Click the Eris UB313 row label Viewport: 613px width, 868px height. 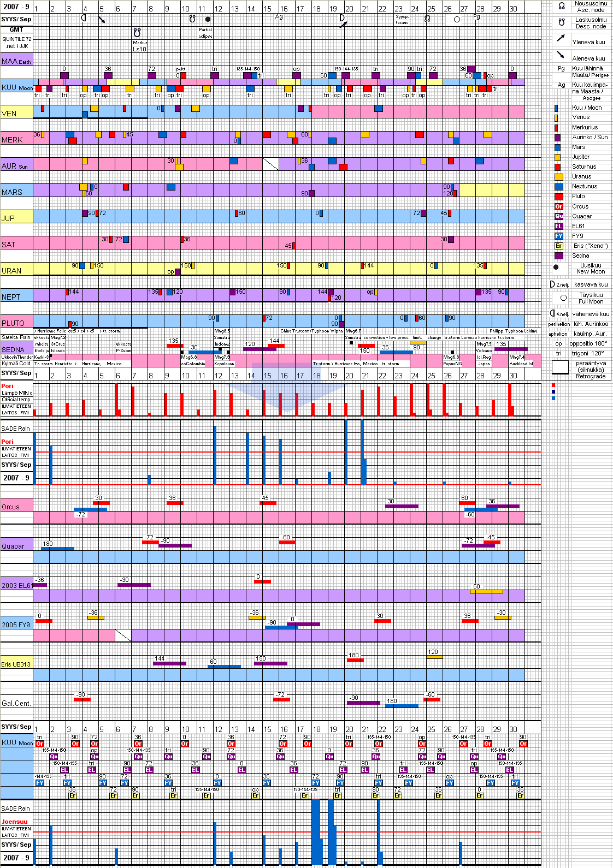(16, 664)
